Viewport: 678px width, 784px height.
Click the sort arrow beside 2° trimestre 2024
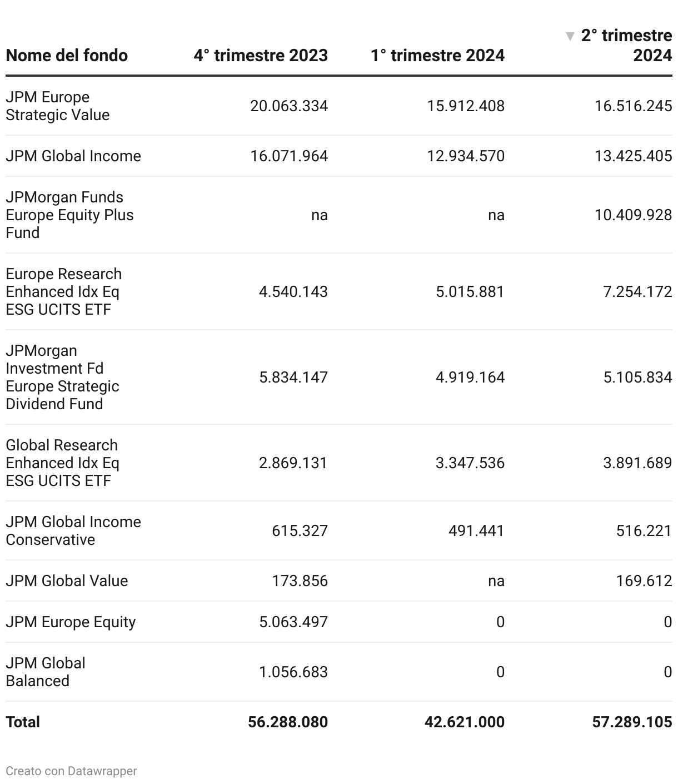coord(570,37)
